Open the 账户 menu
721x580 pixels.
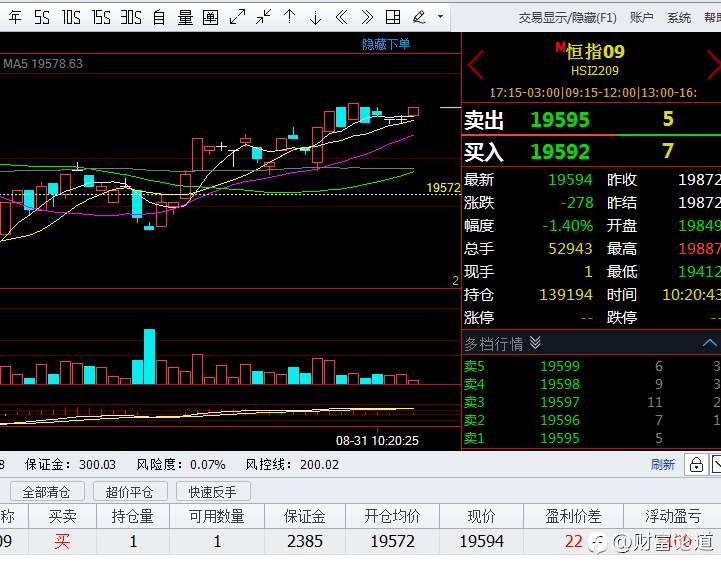tap(641, 18)
